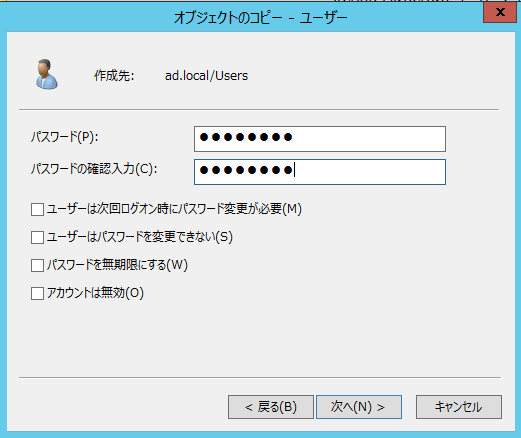
Task: Click the user avatar icon
Action: coord(47,74)
